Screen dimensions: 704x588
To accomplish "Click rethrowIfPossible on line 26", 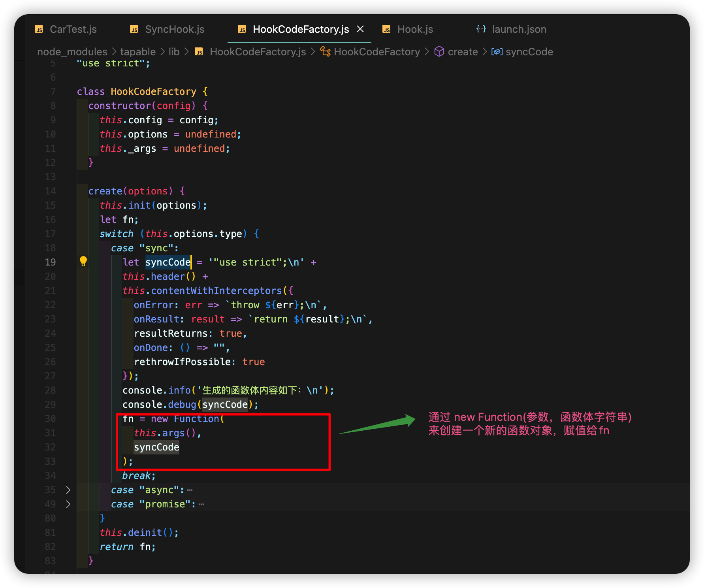I will [x=182, y=362].
